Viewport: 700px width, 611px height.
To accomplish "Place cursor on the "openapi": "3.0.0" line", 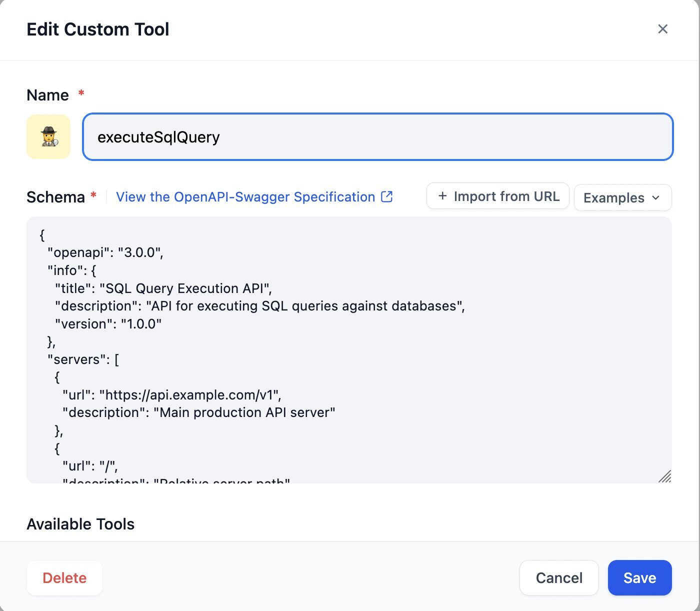I will [x=105, y=252].
